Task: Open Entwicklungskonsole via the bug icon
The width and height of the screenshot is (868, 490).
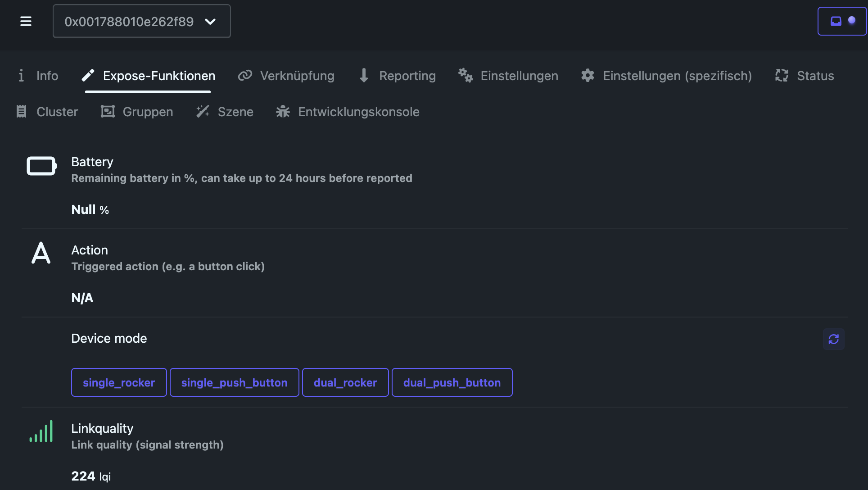Action: 283,111
